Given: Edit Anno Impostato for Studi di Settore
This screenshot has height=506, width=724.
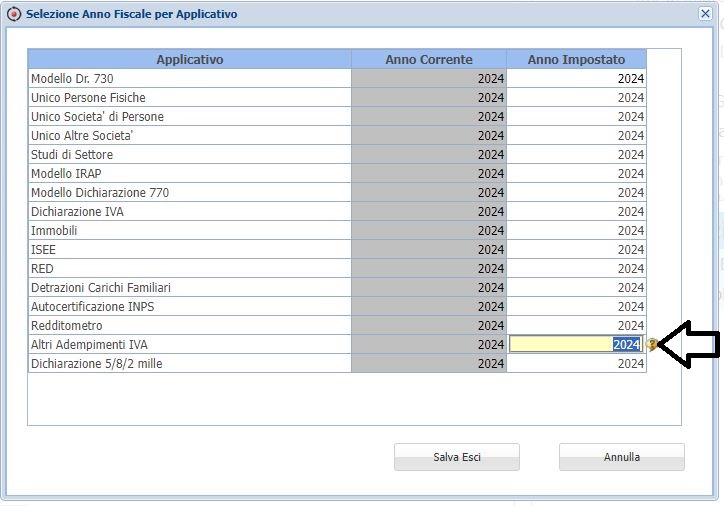Looking at the screenshot, I should coord(576,154).
